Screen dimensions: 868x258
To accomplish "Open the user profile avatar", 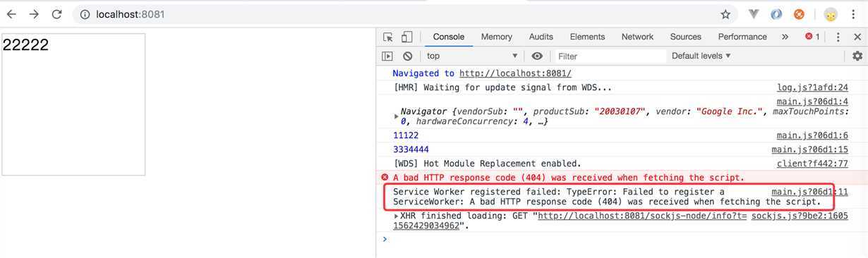I will [x=831, y=14].
